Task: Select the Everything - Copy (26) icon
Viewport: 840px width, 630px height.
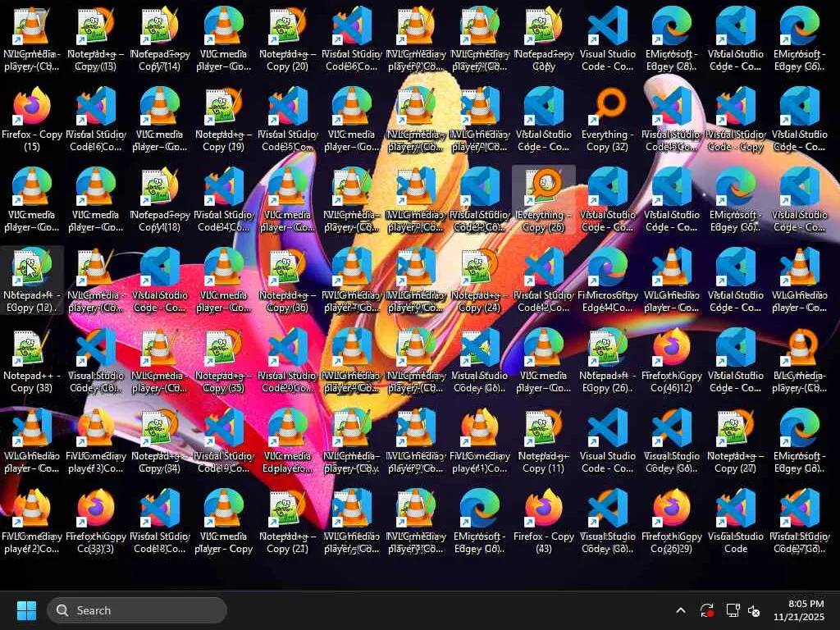Action: 543,200
